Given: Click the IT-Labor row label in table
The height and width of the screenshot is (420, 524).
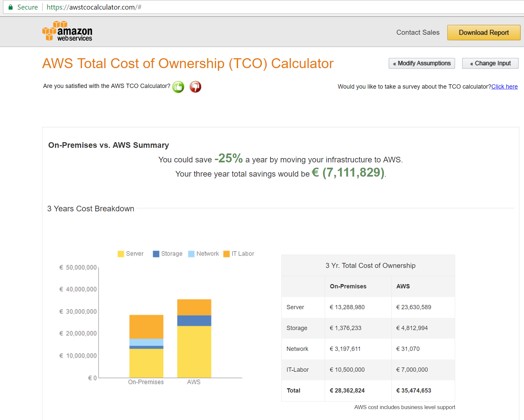Looking at the screenshot, I should [x=297, y=370].
